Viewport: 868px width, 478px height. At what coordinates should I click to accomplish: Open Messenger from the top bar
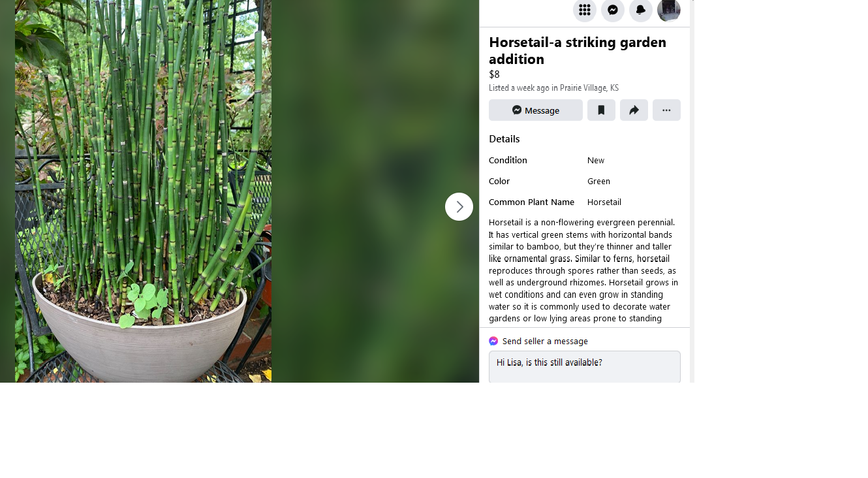pos(613,10)
